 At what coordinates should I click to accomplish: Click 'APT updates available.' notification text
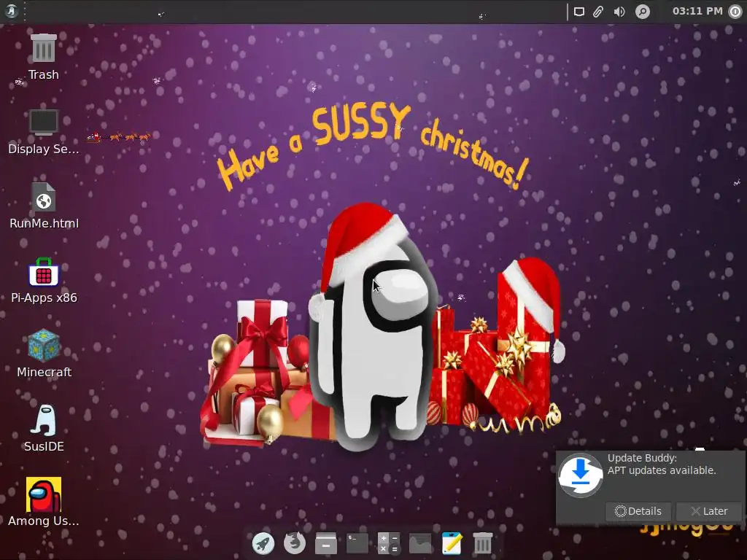[x=662, y=470]
